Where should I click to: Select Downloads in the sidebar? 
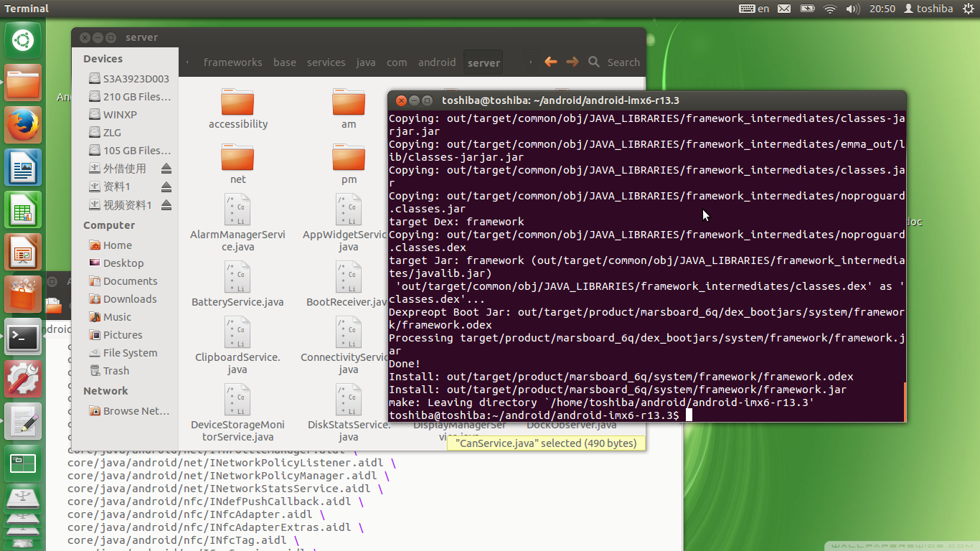click(129, 299)
